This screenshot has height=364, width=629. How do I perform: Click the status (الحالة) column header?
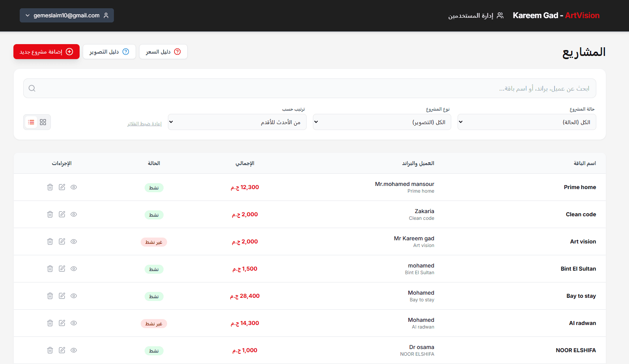154,163
